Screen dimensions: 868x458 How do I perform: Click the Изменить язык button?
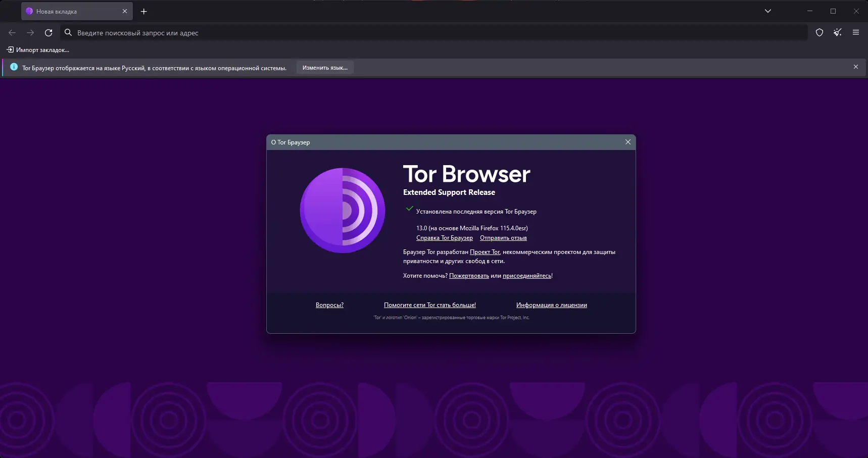pos(325,68)
